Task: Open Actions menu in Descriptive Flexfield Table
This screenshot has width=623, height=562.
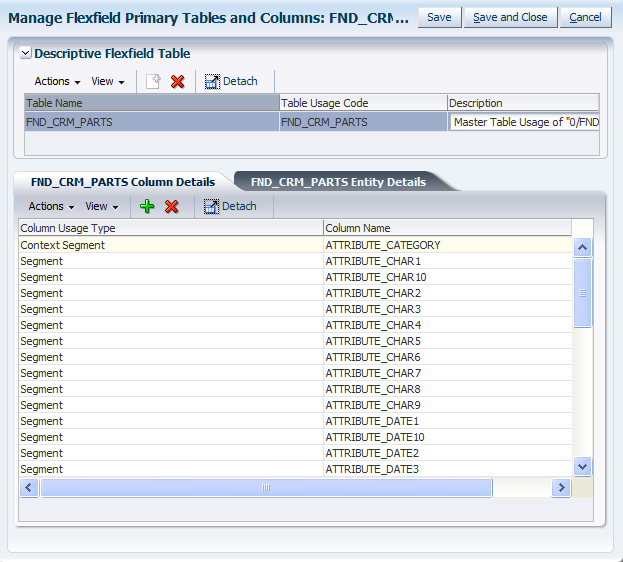Action: pos(57,81)
